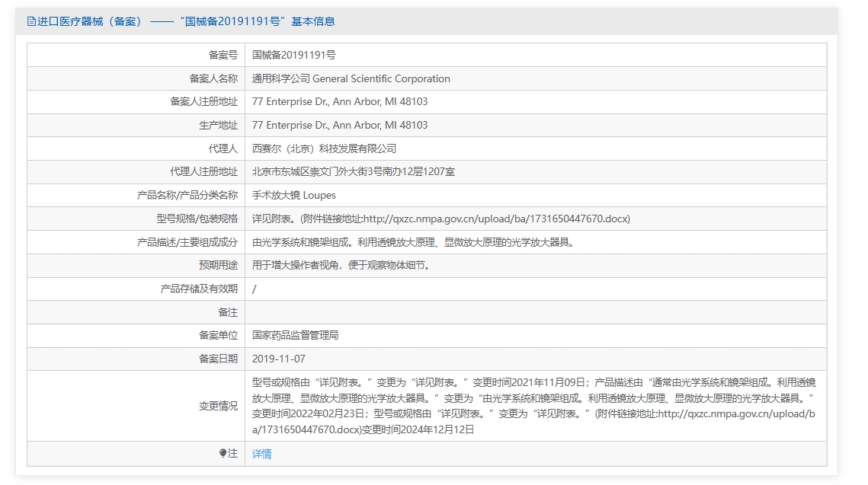This screenshot has width=868, height=485.
Task: Click the slash value for 产品存储及有效期
Action: tap(254, 289)
